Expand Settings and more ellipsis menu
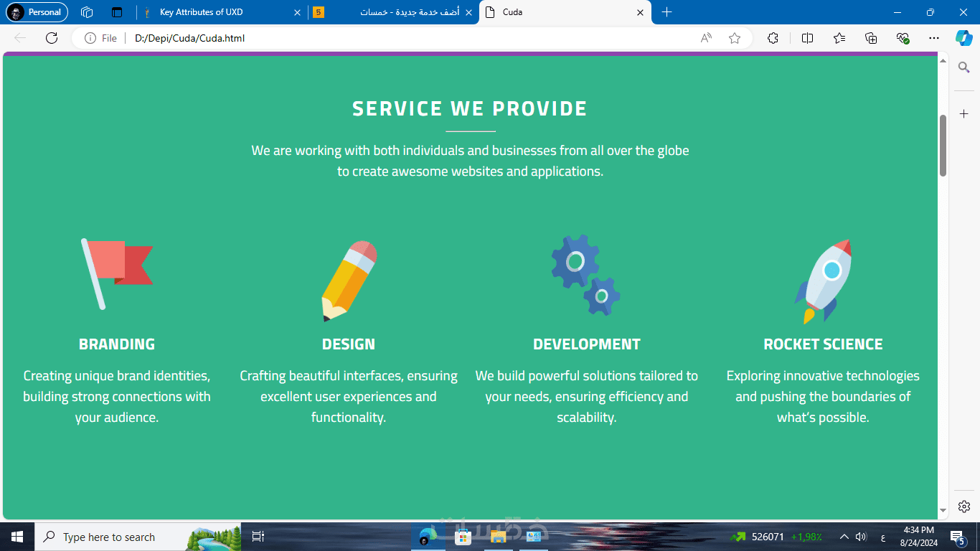 [933, 38]
